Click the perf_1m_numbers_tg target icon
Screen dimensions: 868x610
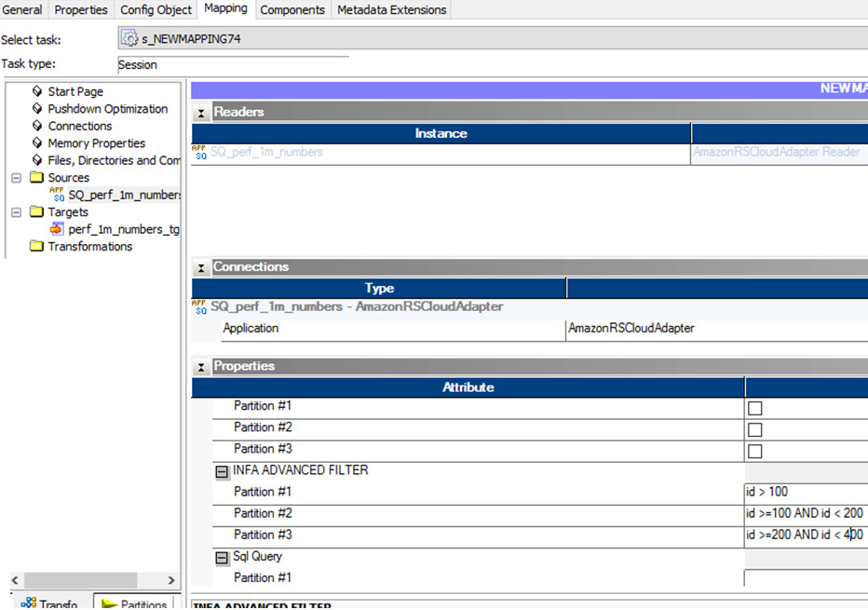pos(57,229)
